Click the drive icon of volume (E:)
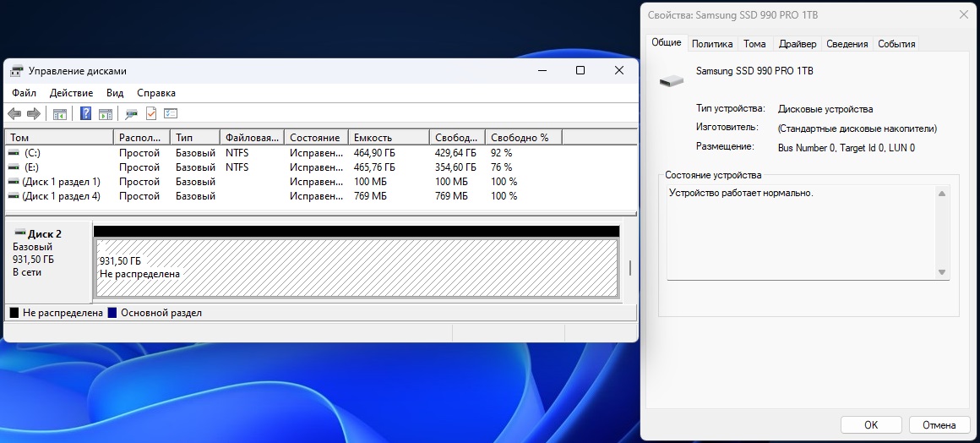This screenshot has width=980, height=443. (14, 167)
